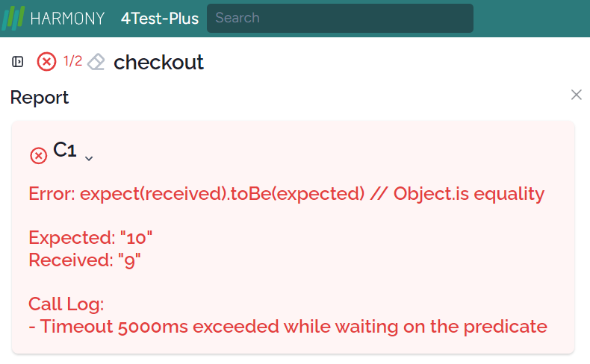Select the checkout title
This screenshot has height=364, width=590.
[x=158, y=62]
